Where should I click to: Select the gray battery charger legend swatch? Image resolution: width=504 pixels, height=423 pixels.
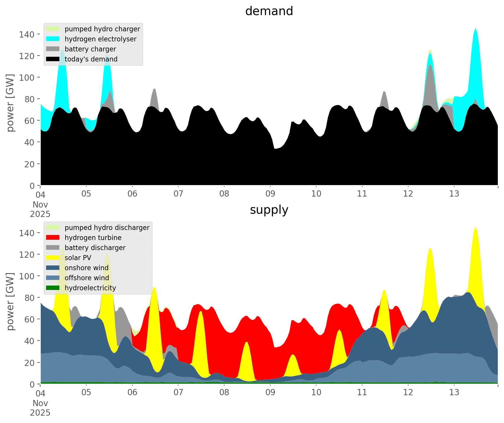pos(53,49)
